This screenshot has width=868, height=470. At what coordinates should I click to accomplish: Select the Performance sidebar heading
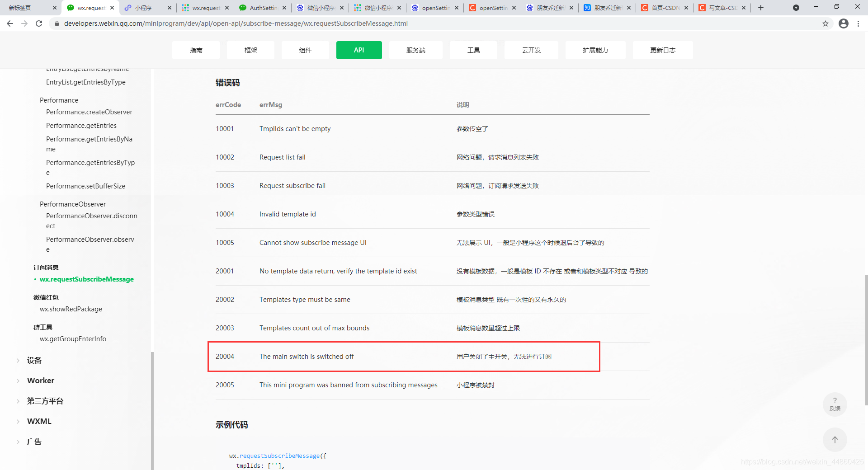tap(59, 100)
